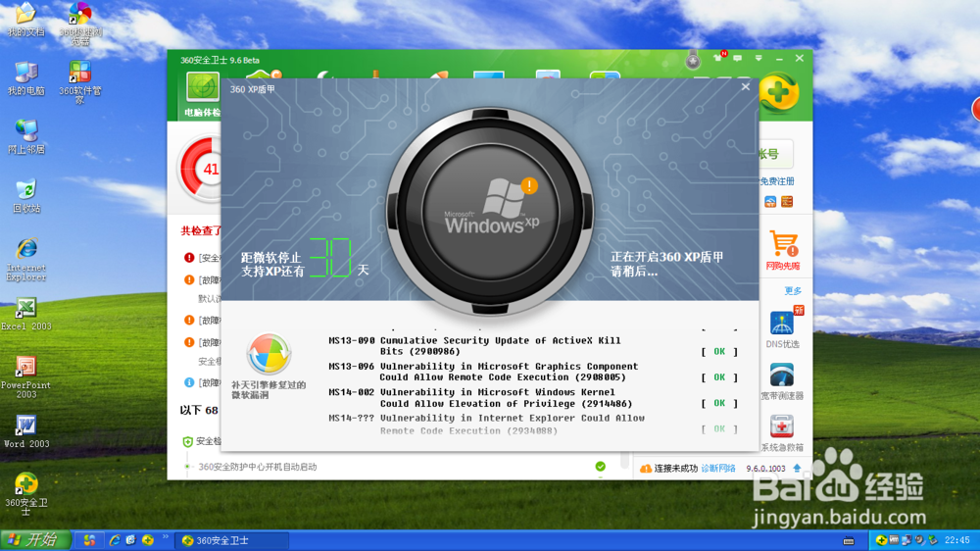980x551 pixels.
Task: Open the feedback speech-bubble icon in 360 titlebar
Action: (738, 58)
